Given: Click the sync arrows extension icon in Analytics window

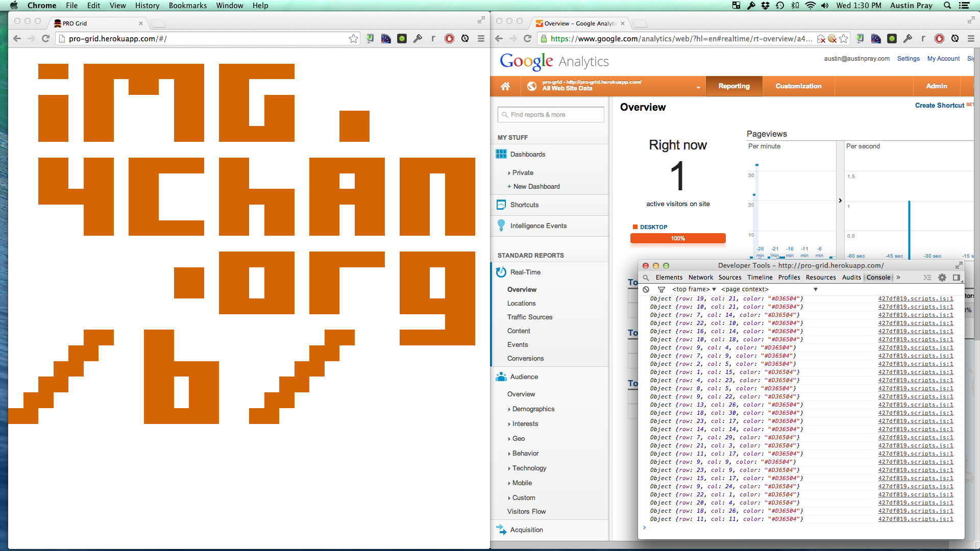Looking at the screenshot, I should (x=955, y=39).
